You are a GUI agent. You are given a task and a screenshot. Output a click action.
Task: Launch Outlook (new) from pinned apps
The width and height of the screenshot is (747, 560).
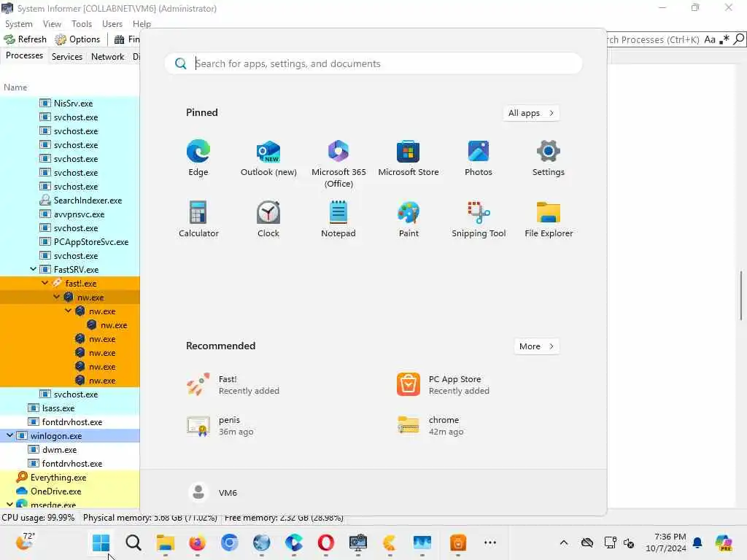[x=268, y=158]
